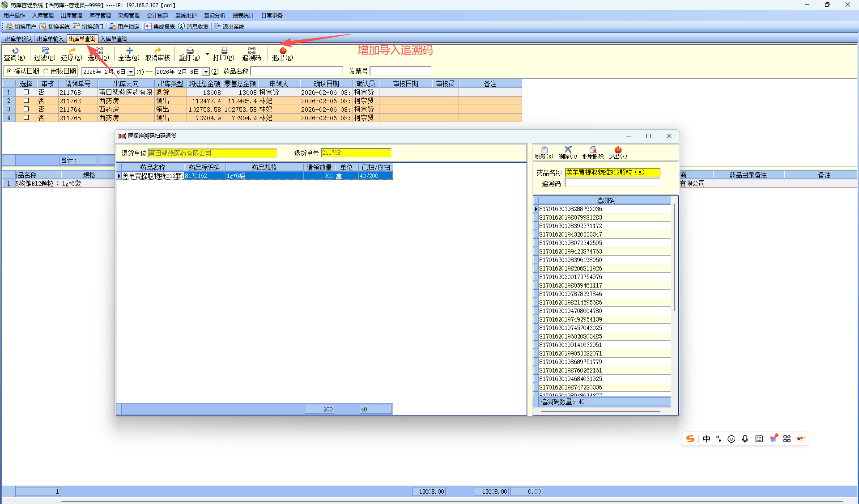Expand the start date dropdown

(x=131, y=72)
